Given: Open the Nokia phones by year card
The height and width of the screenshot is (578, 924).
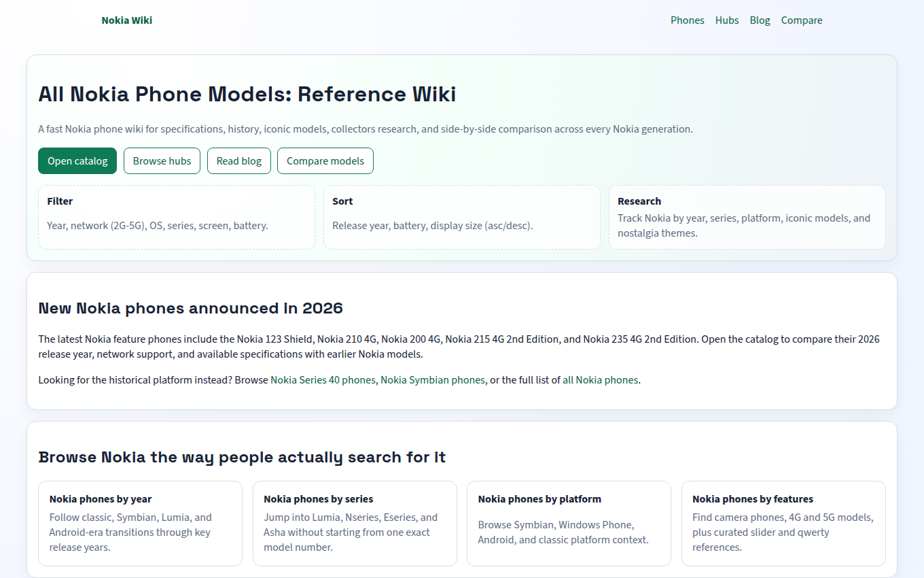Looking at the screenshot, I should click(x=140, y=524).
